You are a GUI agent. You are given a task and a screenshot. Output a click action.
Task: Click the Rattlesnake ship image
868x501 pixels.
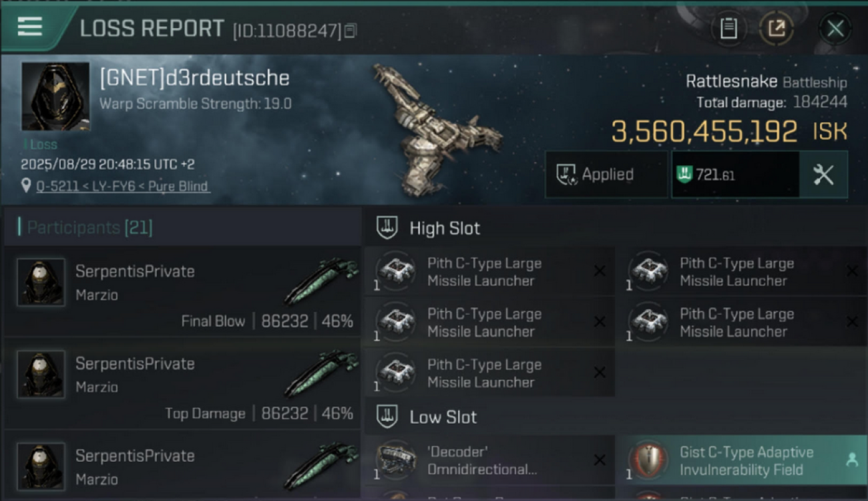pos(436,129)
